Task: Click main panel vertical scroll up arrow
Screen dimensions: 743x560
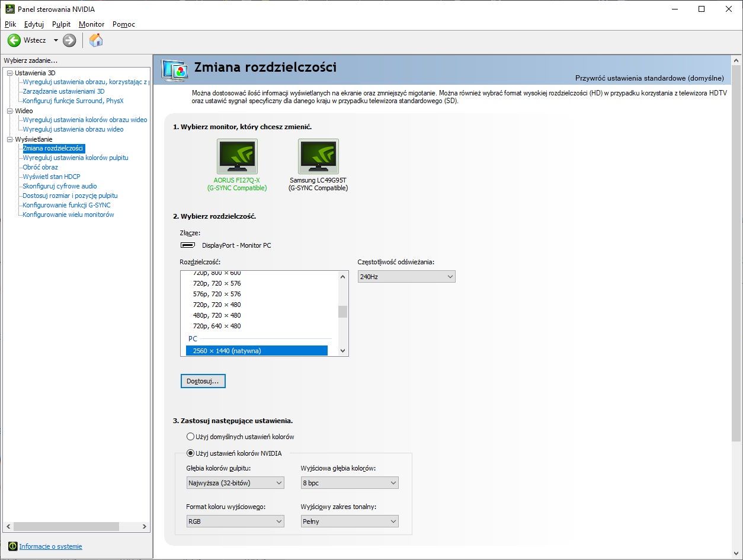Action: (x=736, y=61)
